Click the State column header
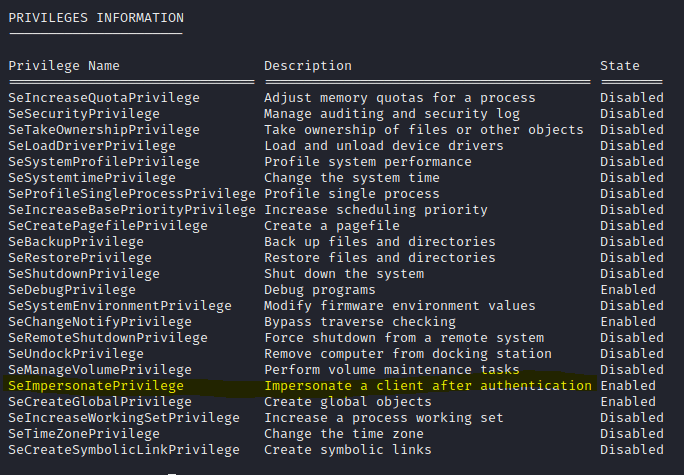684x475 pixels. click(620, 66)
